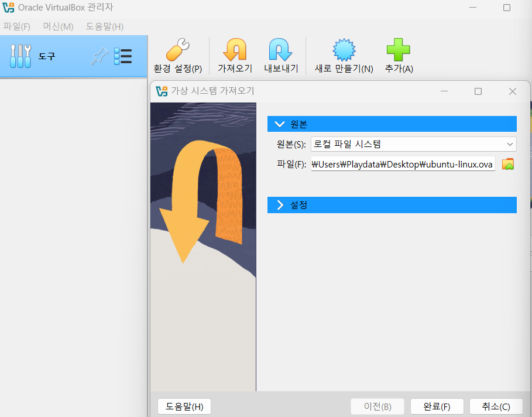Close the 가상 시스템 가져오기 dialog
The image size is (532, 417).
tap(513, 91)
